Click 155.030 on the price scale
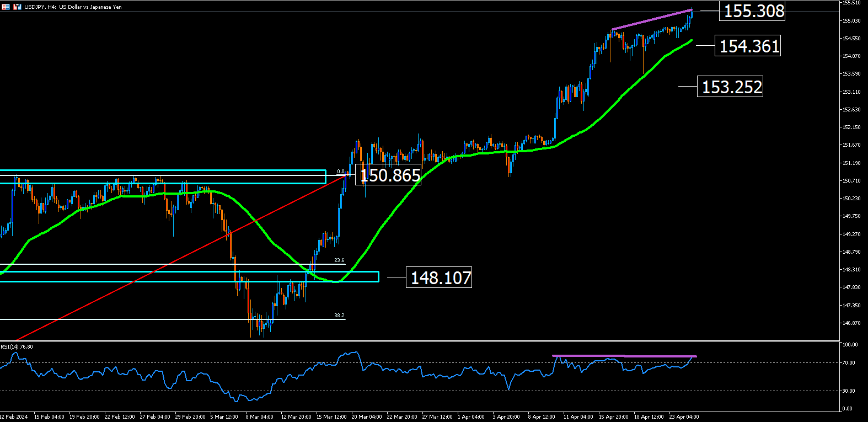This screenshot has height=422, width=868. tap(851, 21)
